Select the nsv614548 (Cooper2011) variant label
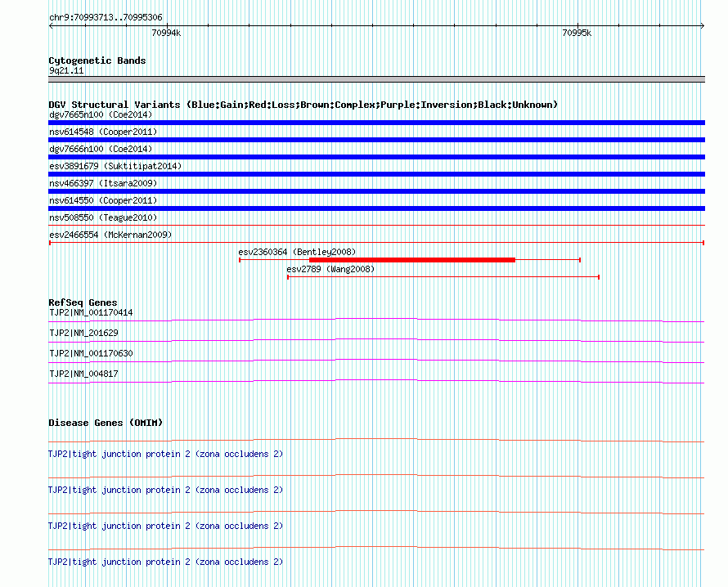The width and height of the screenshot is (728, 587). tap(103, 132)
